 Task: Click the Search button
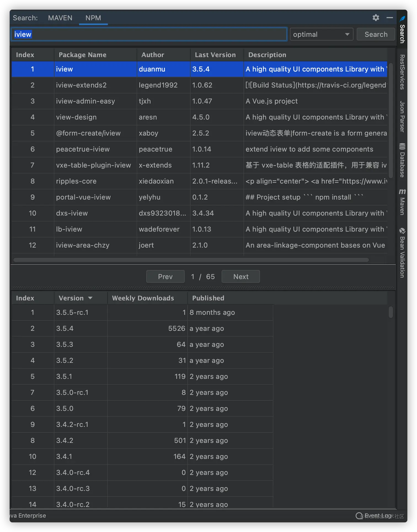click(x=376, y=34)
